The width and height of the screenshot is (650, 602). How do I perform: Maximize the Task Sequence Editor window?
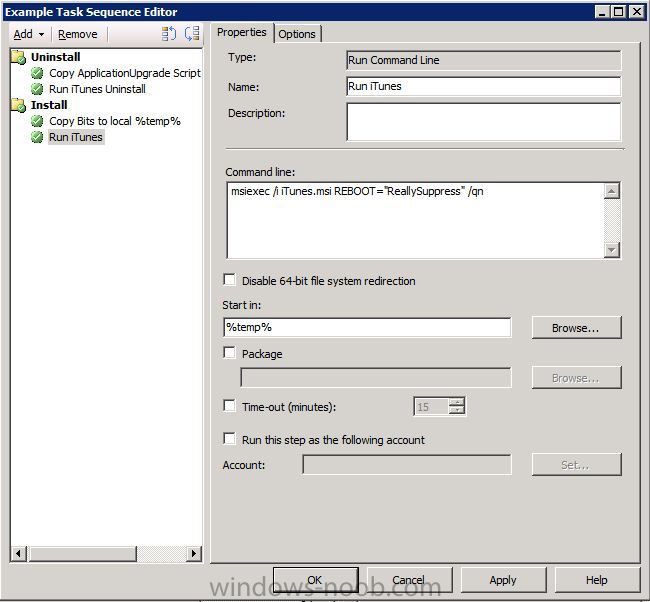click(x=618, y=12)
